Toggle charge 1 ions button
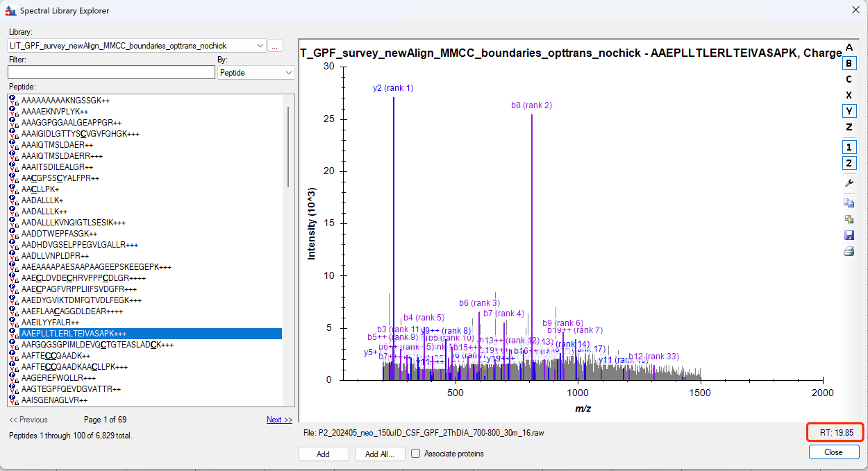 [x=849, y=147]
